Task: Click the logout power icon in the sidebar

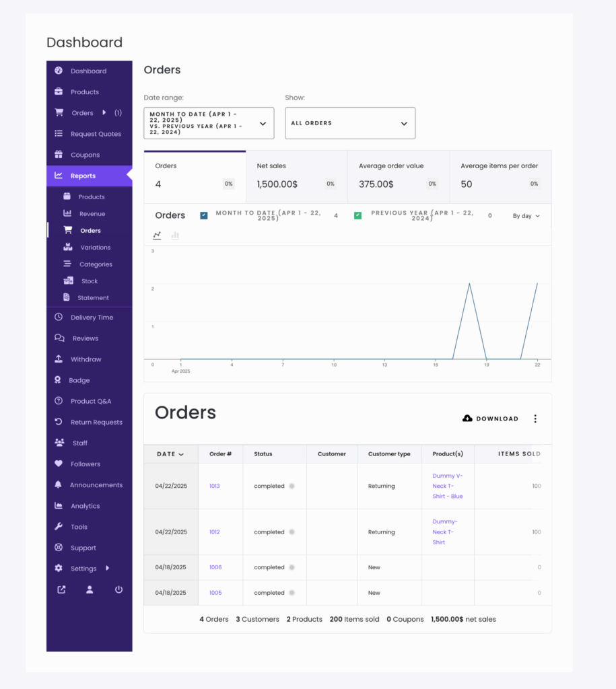Action: tap(118, 589)
